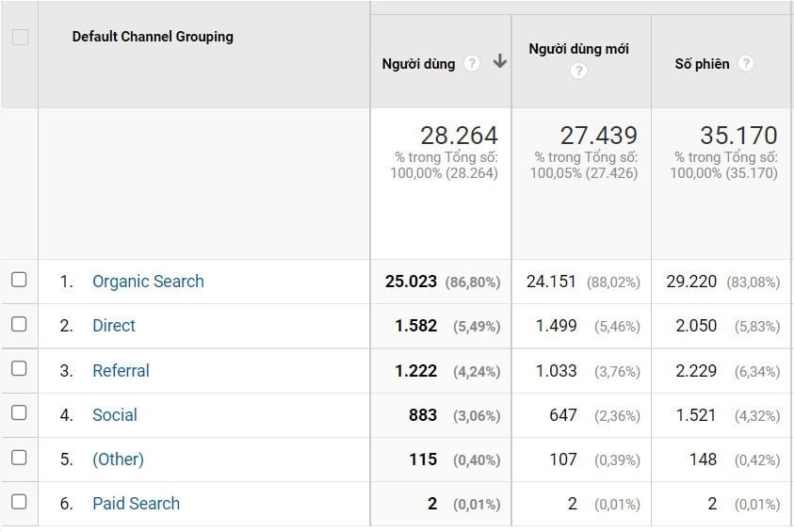This screenshot has height=532, width=794.
Task: Open the Direct channel link
Action: 114,326
